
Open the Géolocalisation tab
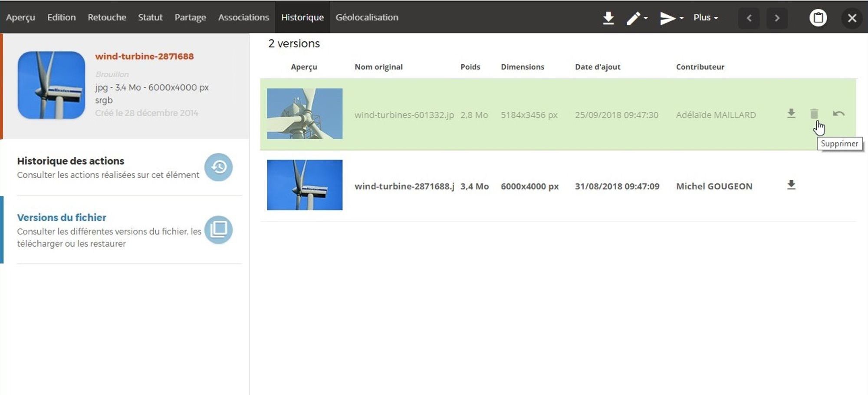367,18
